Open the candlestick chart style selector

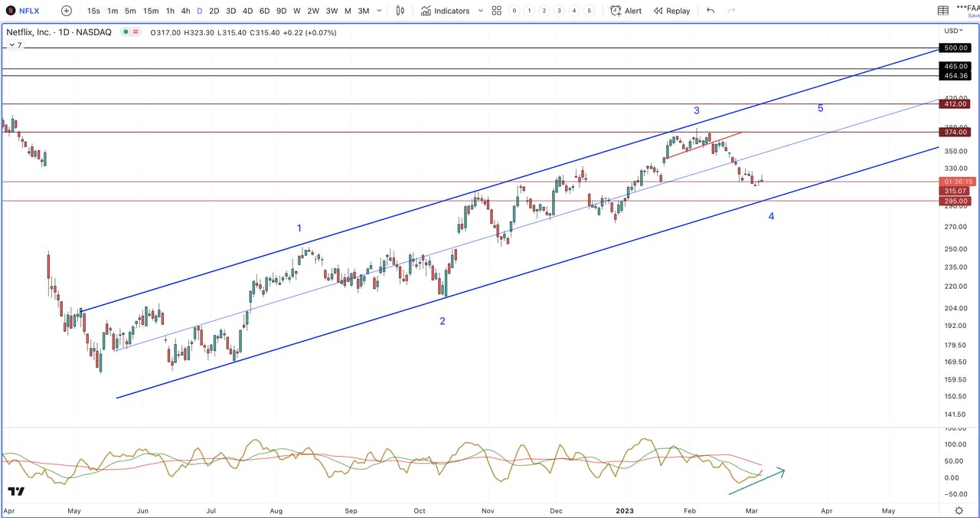(x=400, y=11)
